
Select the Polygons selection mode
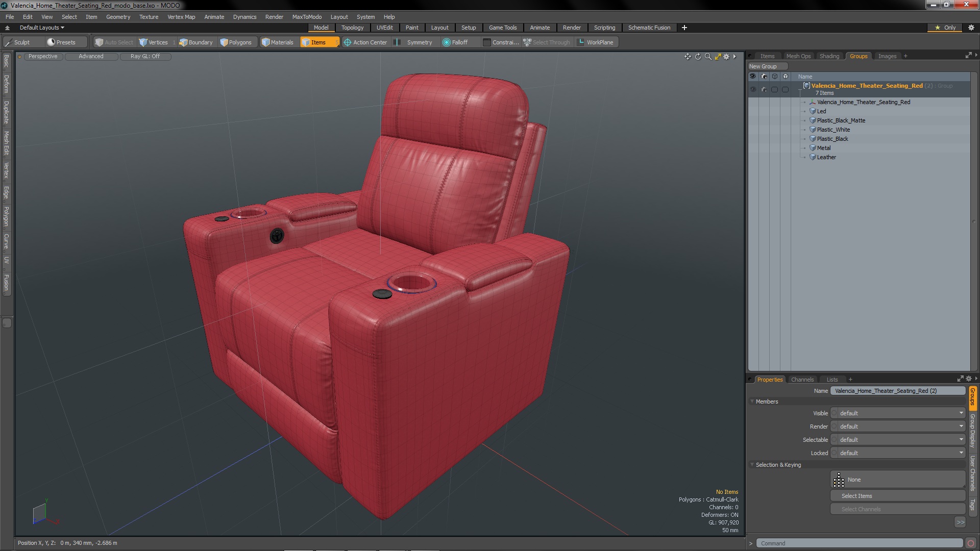(236, 42)
